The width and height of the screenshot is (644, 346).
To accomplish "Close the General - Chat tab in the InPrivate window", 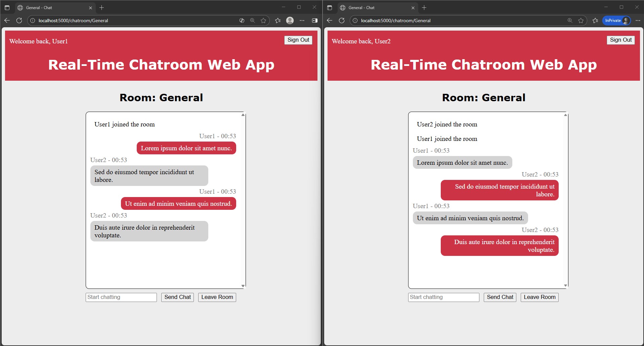I will tap(413, 7).
